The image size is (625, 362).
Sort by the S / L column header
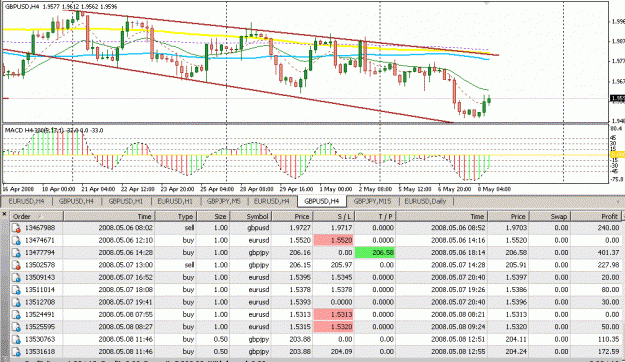pyautogui.click(x=334, y=216)
